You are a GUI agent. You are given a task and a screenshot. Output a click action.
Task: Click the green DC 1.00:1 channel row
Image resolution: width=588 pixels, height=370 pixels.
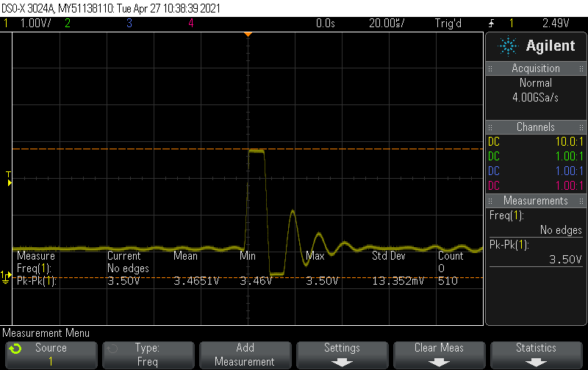tap(536, 156)
